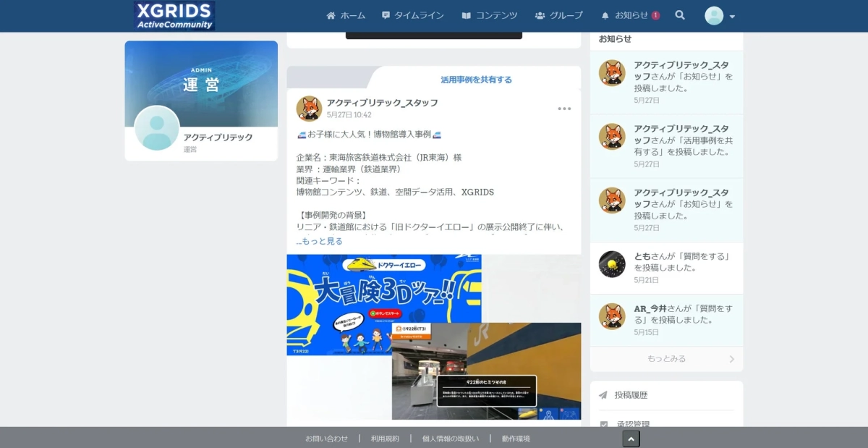Open the 動作環境 footer link
The height and width of the screenshot is (448, 868).
click(x=516, y=439)
